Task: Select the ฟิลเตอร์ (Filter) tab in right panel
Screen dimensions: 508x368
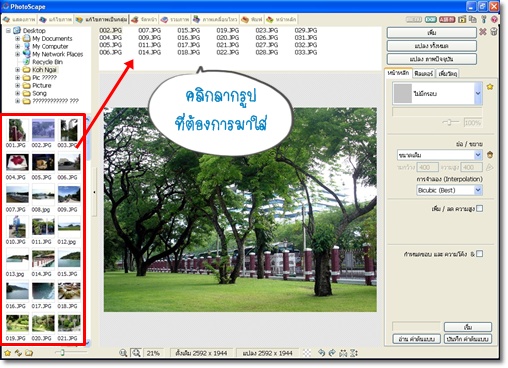Action: pos(423,74)
